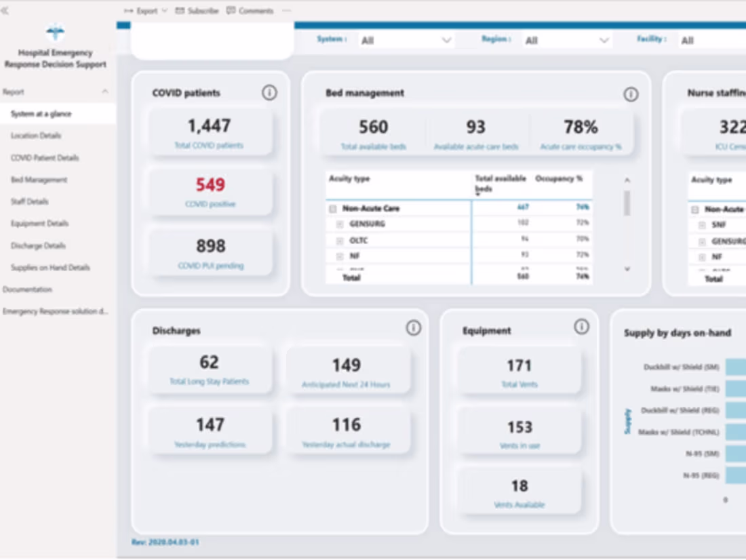746x560 pixels.
Task: Check the Non-Acute Care row in Bed management
Action: (x=332, y=209)
